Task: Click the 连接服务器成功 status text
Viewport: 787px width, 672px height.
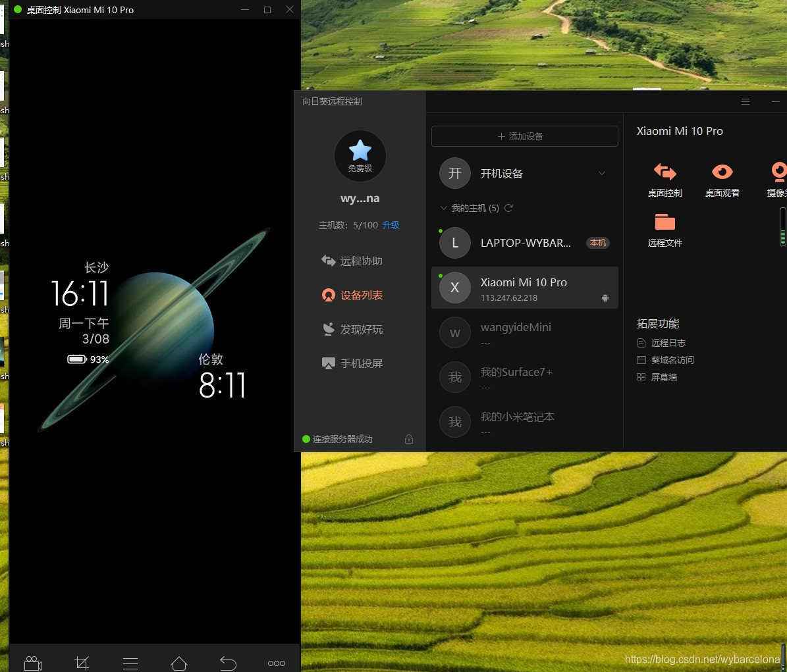Action: coord(342,439)
